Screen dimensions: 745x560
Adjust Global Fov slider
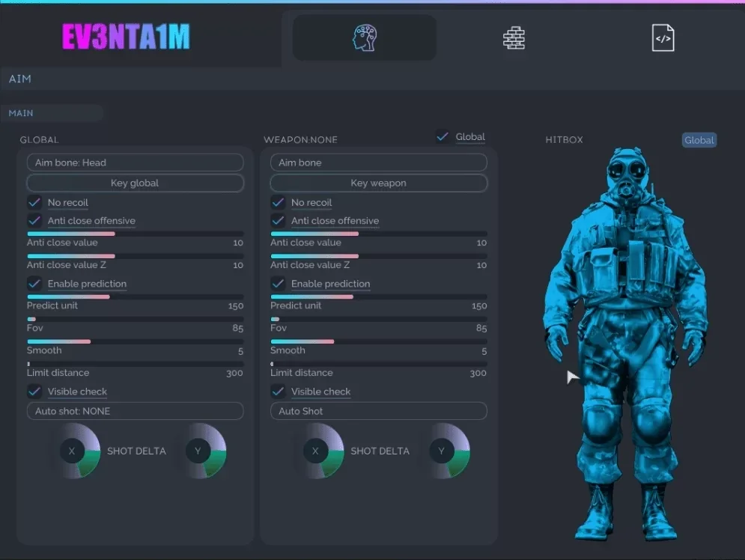pyautogui.click(x=136, y=319)
